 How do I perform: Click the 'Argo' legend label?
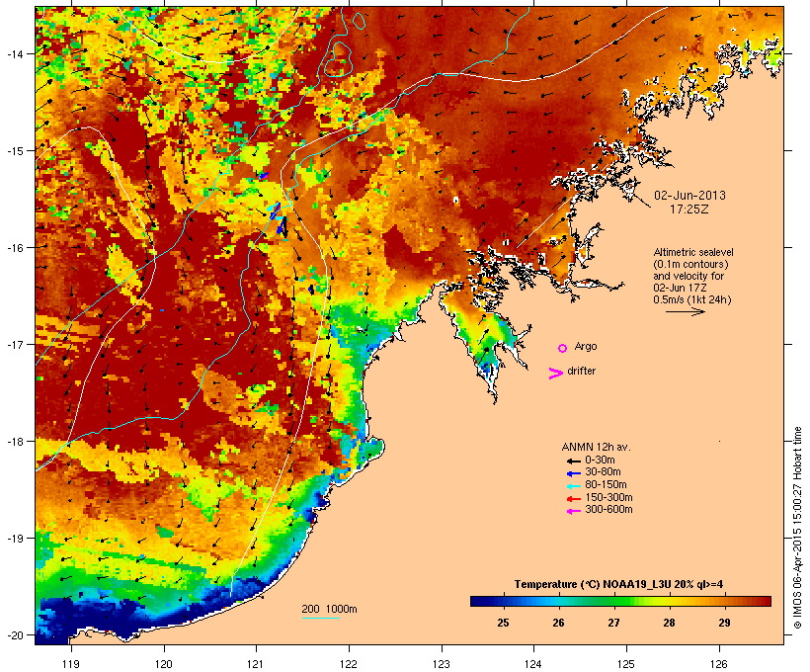[586, 346]
